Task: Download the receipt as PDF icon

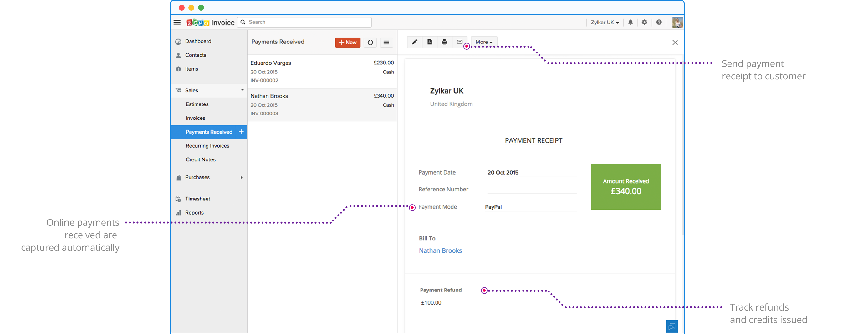Action: [x=430, y=42]
